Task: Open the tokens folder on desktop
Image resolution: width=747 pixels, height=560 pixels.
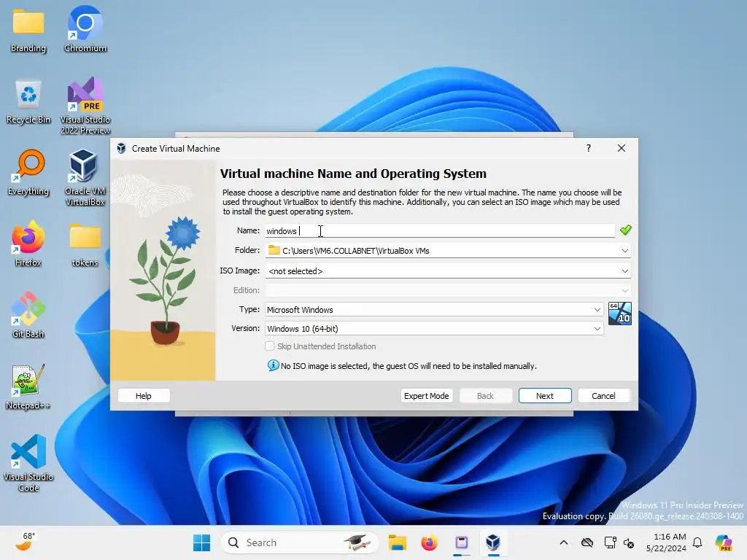Action: pyautogui.click(x=85, y=244)
